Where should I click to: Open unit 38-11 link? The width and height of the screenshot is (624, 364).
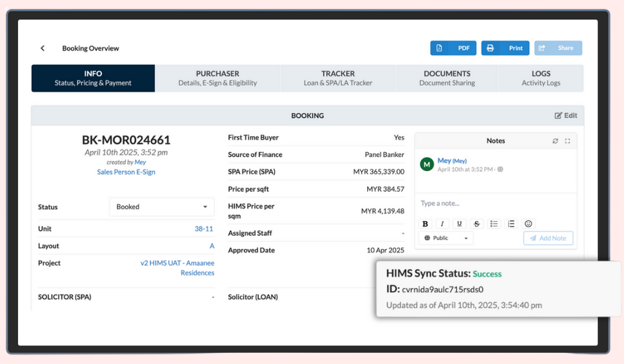pyautogui.click(x=204, y=229)
